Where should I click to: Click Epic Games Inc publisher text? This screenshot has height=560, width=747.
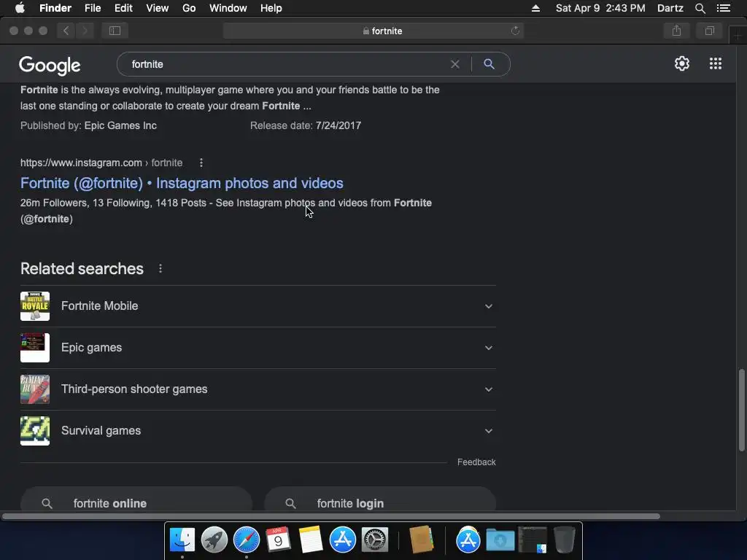click(120, 125)
